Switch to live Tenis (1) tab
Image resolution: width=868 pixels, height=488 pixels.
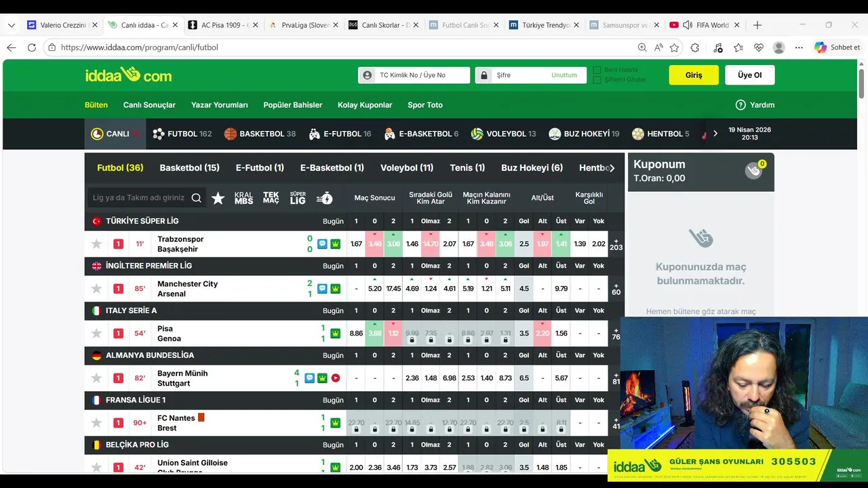[467, 168]
